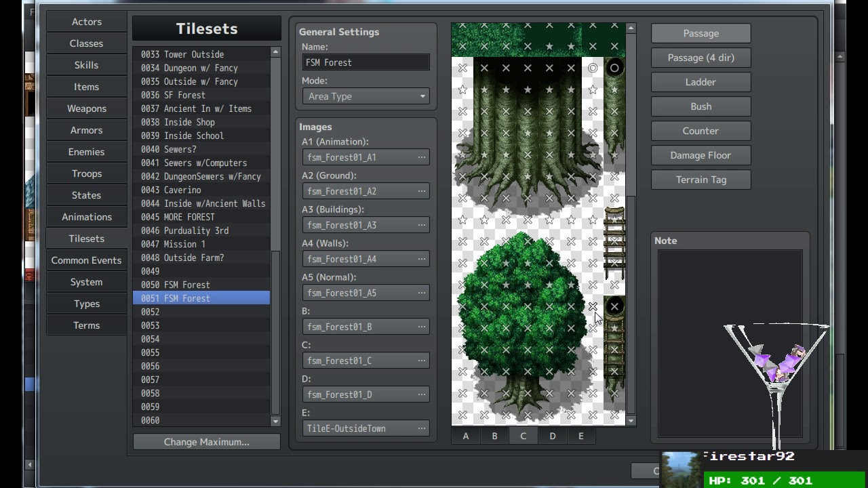Click scroll-up arrow of tileset list
The image size is (868, 488).
point(275,52)
